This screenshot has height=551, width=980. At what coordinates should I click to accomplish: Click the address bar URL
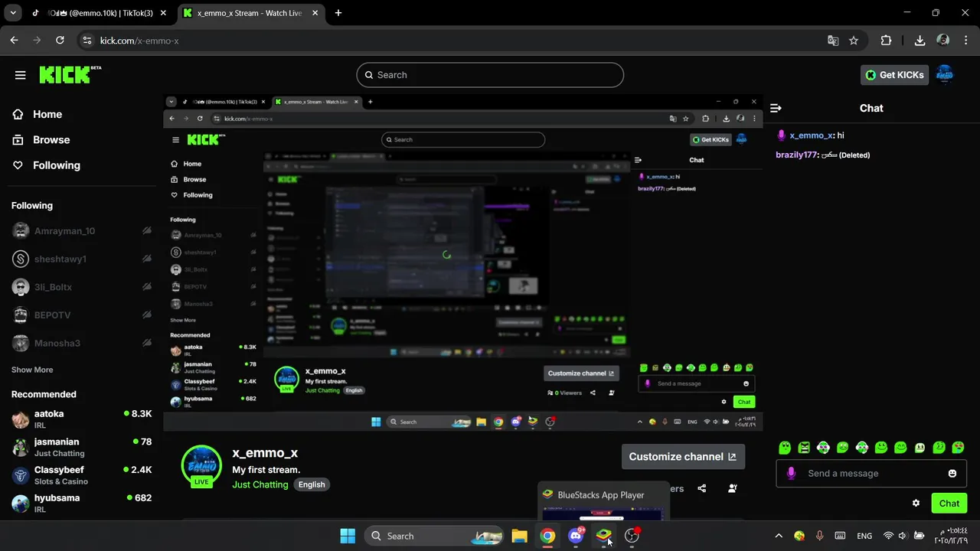tap(139, 41)
